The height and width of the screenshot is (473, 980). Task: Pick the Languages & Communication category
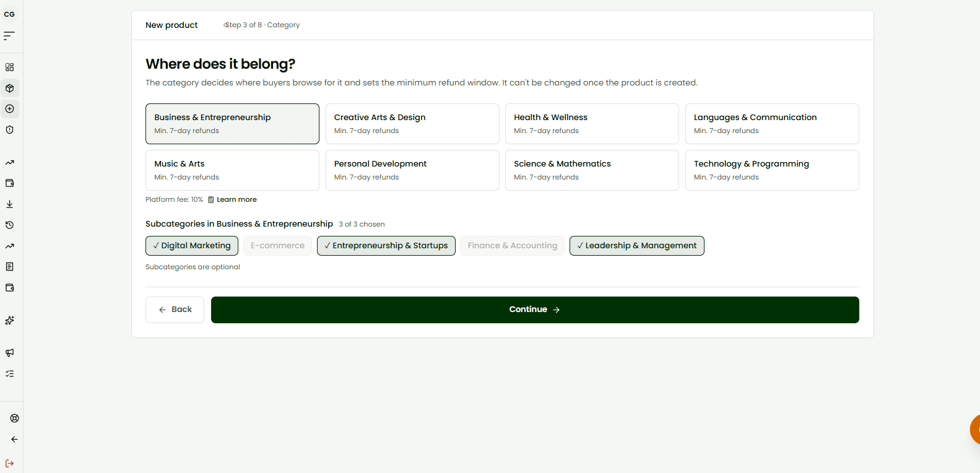(x=772, y=124)
